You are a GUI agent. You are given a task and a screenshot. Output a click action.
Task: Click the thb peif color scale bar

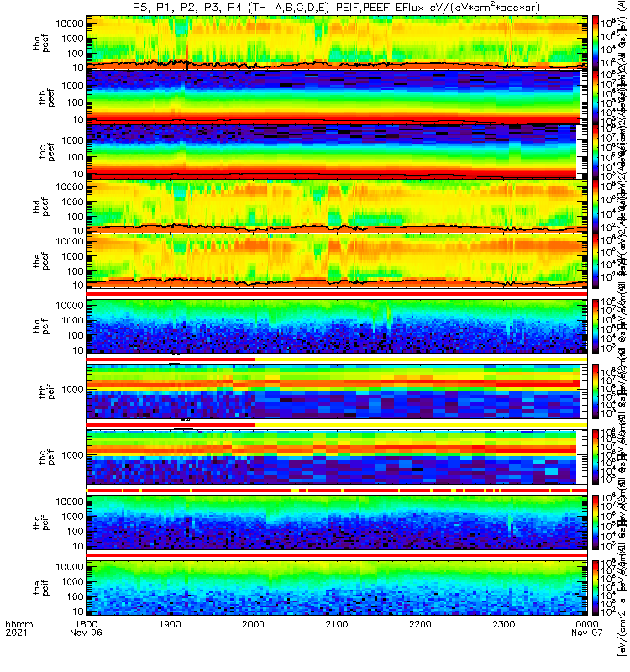596,391
